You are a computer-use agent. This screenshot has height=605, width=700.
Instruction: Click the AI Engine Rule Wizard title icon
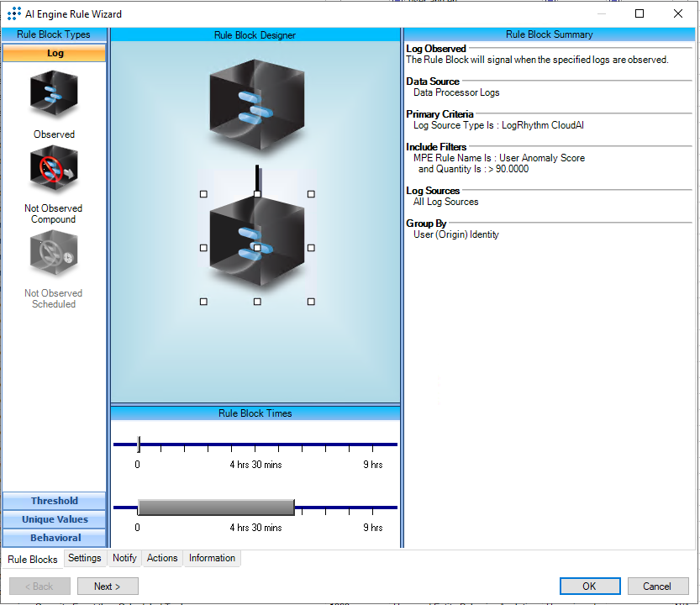[14, 13]
